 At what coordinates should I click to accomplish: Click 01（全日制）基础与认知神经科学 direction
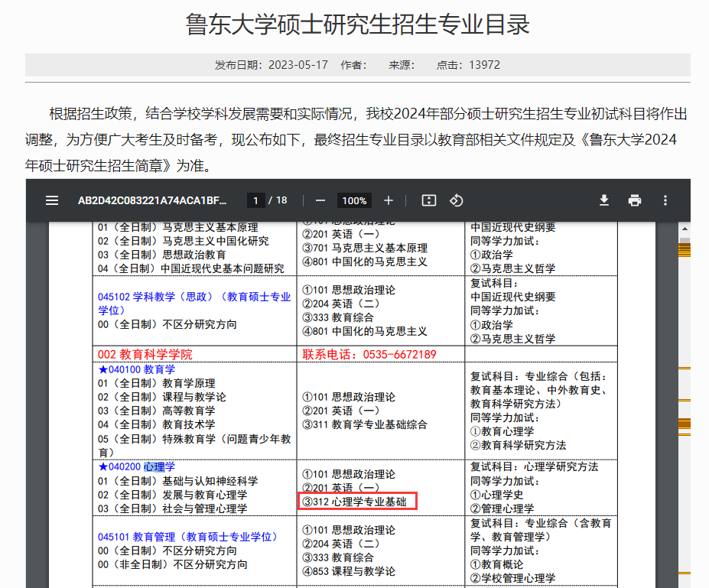tap(177, 481)
